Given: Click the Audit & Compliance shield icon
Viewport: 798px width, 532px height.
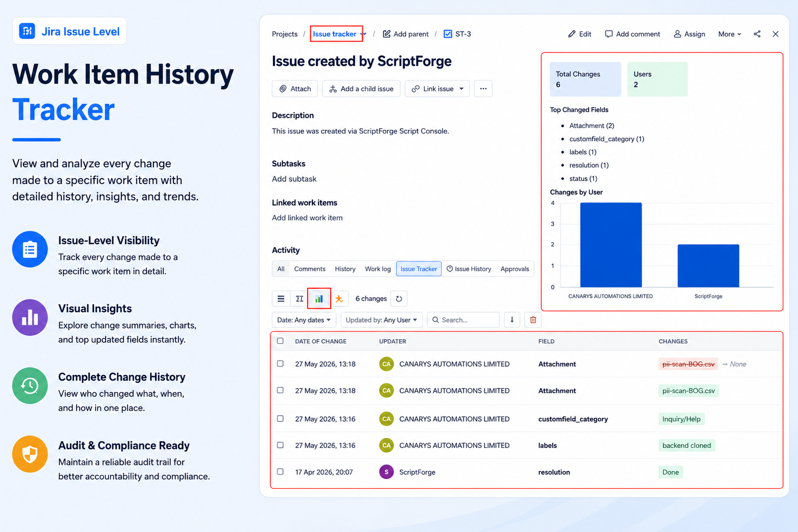Looking at the screenshot, I should tap(30, 454).
